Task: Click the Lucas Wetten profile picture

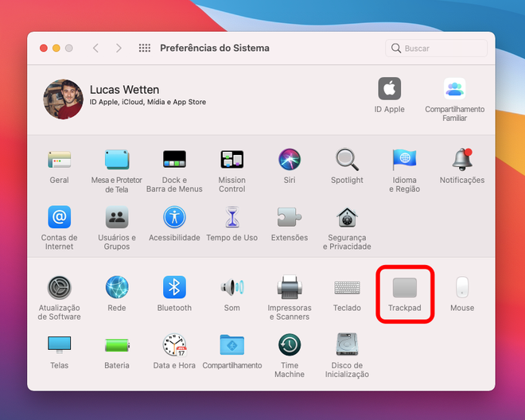Action: point(64,99)
